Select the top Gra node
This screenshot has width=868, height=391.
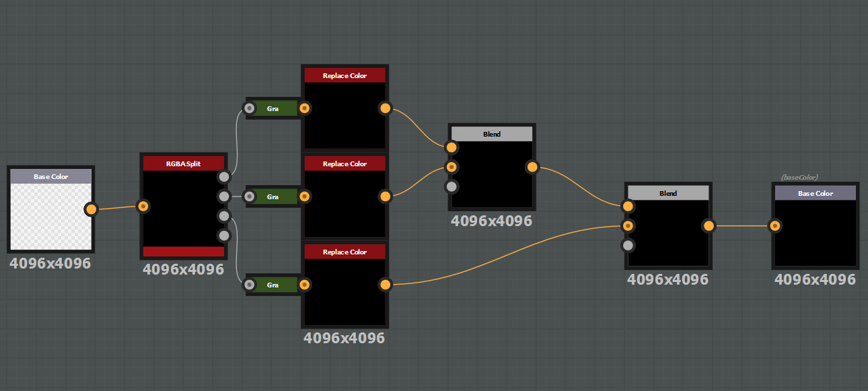pos(273,108)
